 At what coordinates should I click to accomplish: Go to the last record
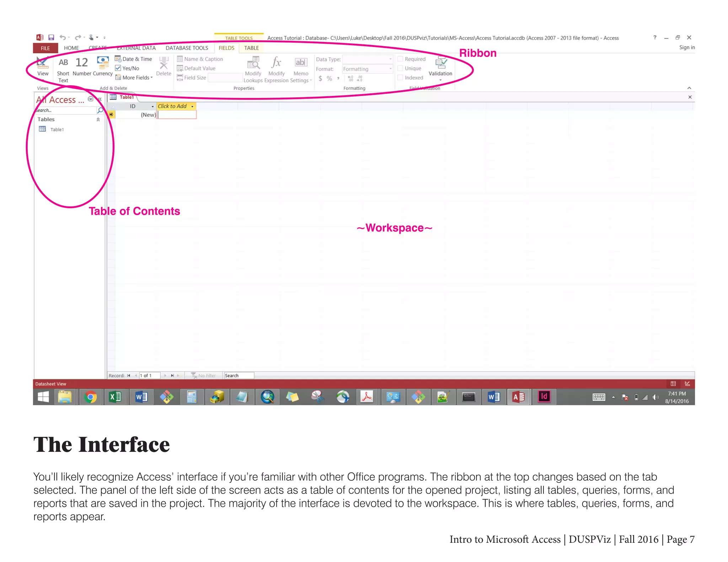pyautogui.click(x=172, y=375)
